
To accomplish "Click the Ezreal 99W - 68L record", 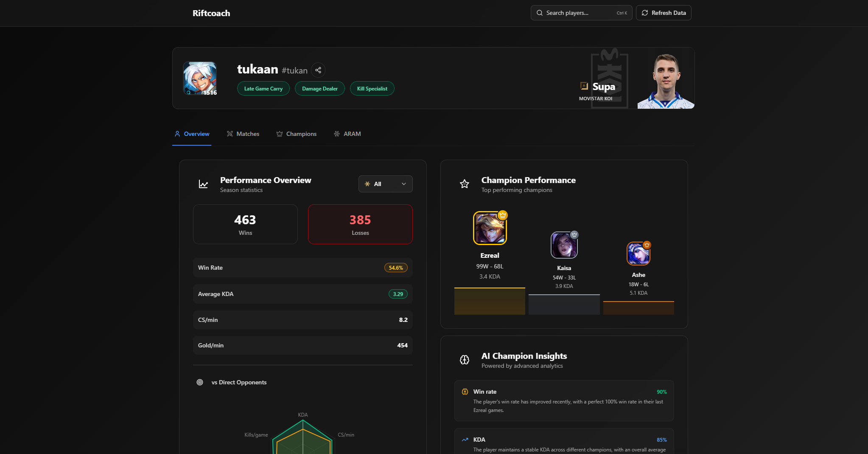I will tap(490, 266).
